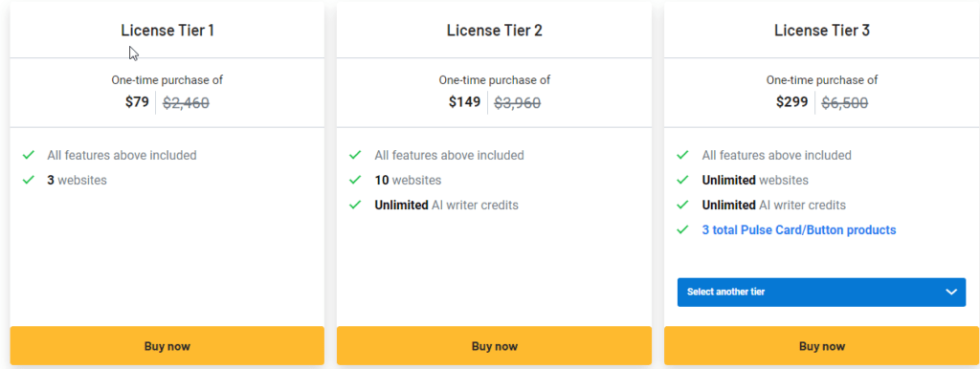Image resolution: width=980 pixels, height=369 pixels.
Task: Select the License Tier 3 heading
Action: [x=822, y=30]
